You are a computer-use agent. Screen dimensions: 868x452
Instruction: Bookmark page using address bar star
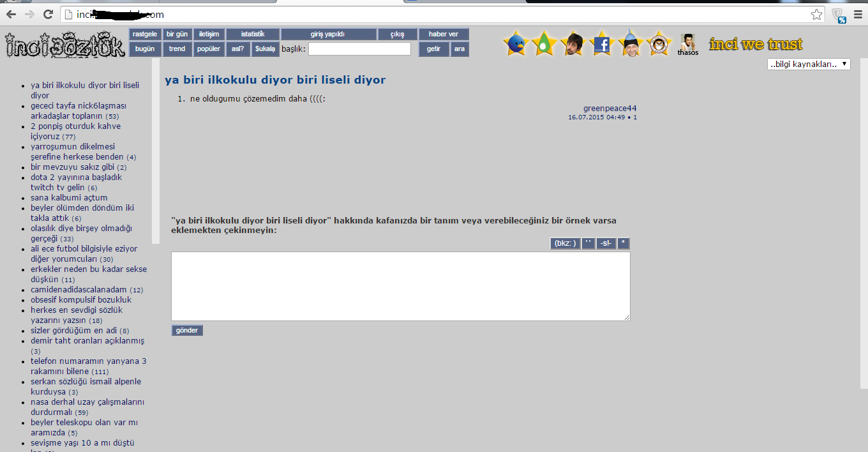point(816,14)
